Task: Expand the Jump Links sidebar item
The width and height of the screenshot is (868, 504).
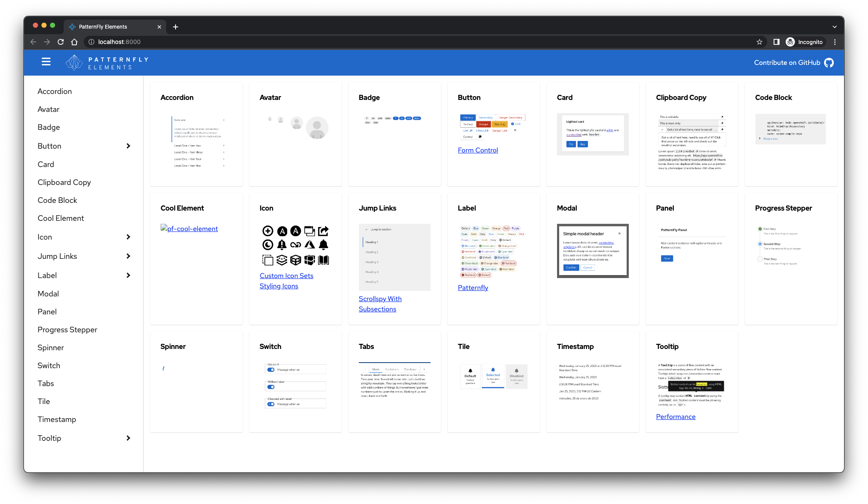Action: click(128, 256)
